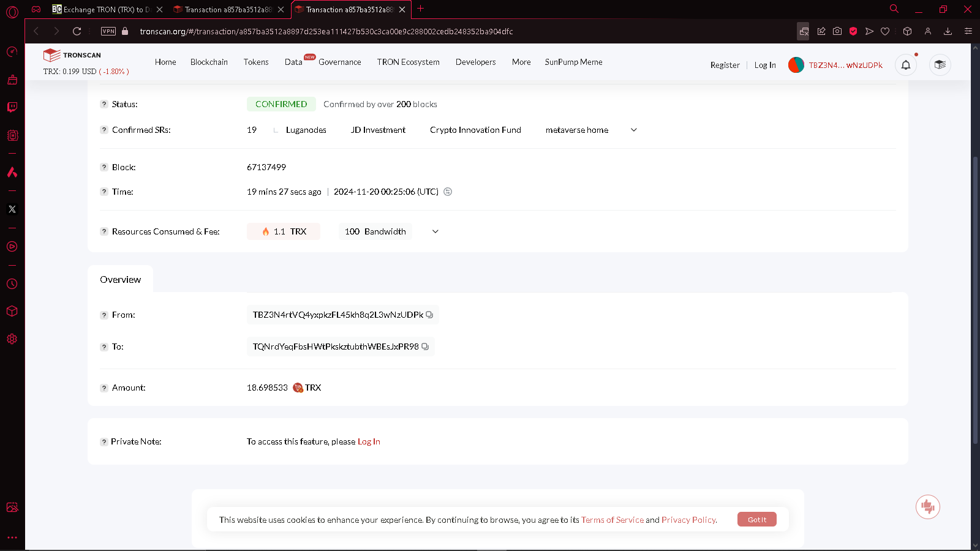Click the help icon next to Confirmed SRs
Viewport: 980px width, 551px height.
coord(104,130)
